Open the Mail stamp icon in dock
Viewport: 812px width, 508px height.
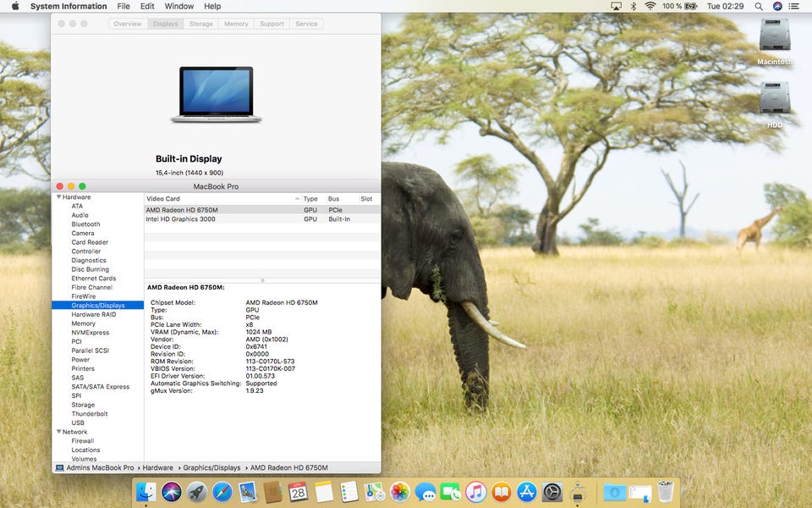click(x=248, y=492)
